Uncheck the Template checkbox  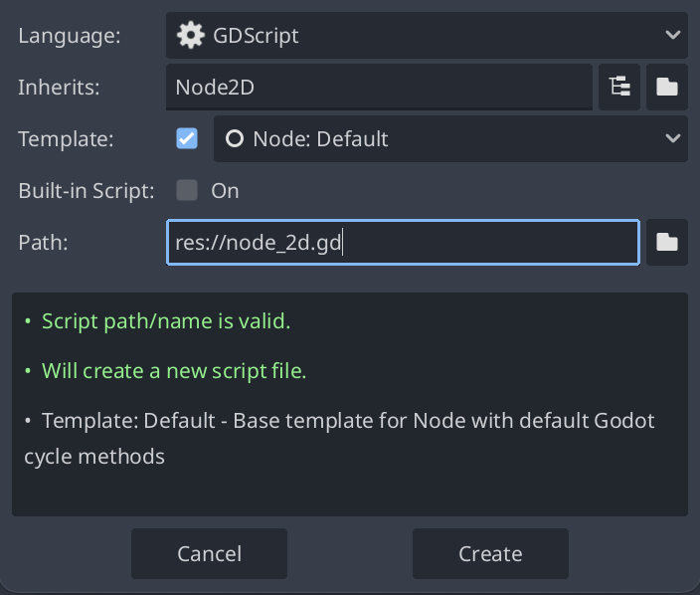[187, 138]
